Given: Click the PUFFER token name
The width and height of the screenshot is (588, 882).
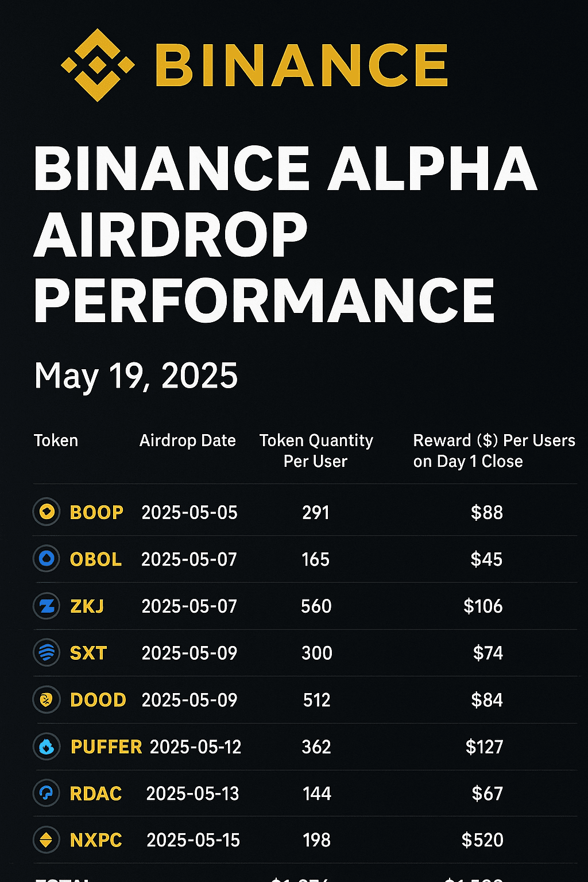Looking at the screenshot, I should click(x=106, y=746).
